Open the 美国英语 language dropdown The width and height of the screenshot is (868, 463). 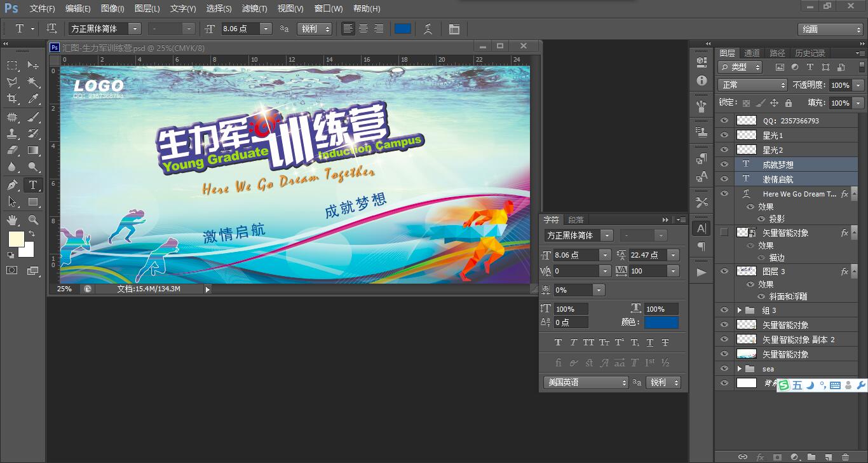[586, 382]
